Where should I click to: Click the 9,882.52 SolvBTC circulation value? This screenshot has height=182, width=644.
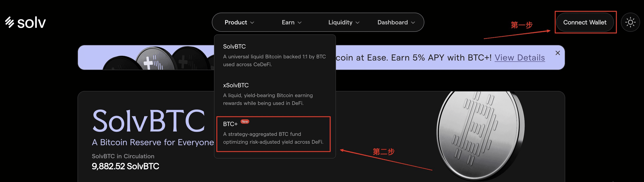click(x=125, y=166)
